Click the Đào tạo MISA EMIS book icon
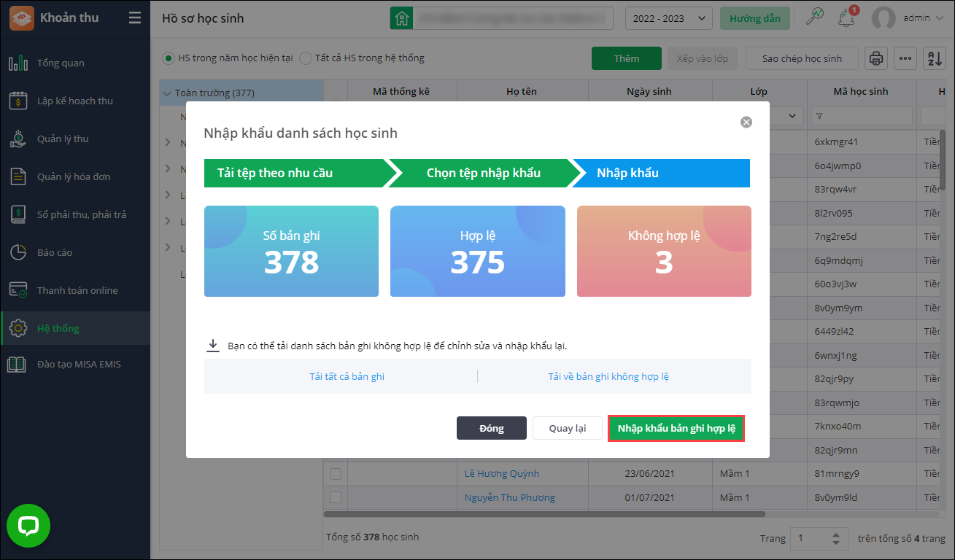 (18, 364)
